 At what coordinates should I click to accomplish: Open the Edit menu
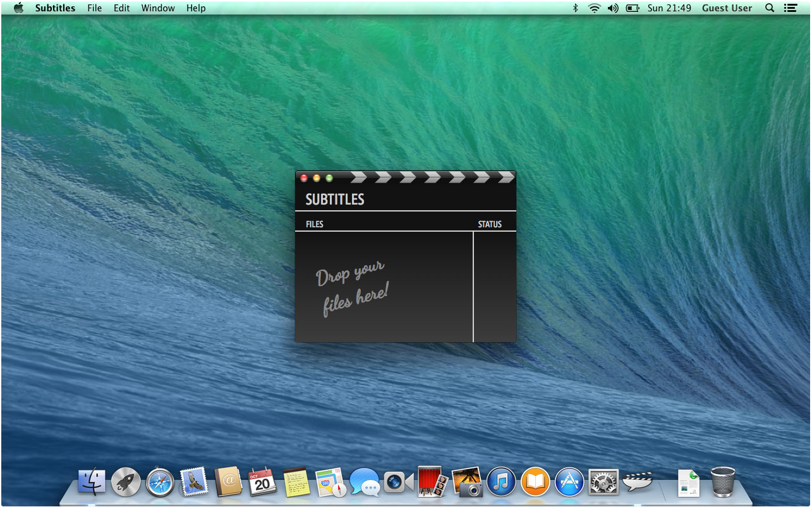pos(122,8)
